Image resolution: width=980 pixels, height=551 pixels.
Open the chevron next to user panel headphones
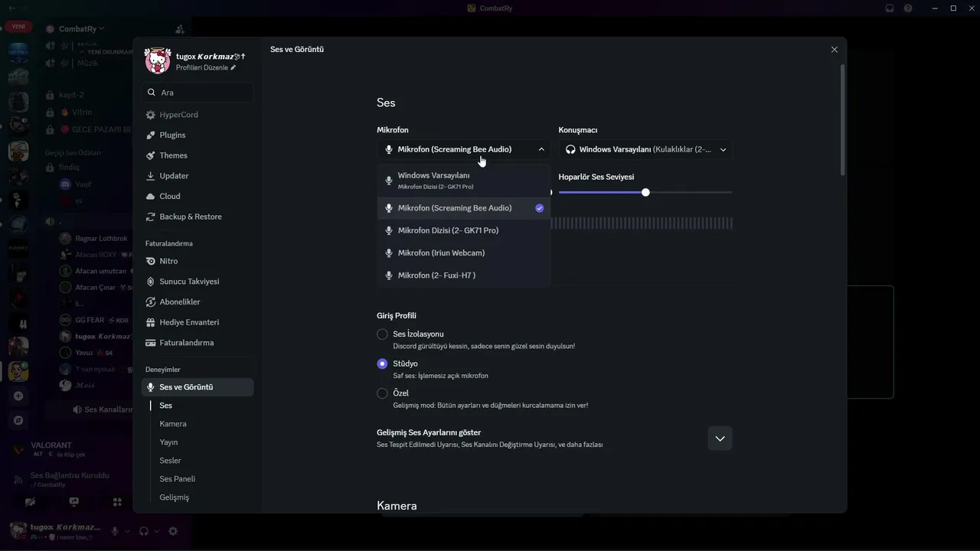click(x=157, y=531)
